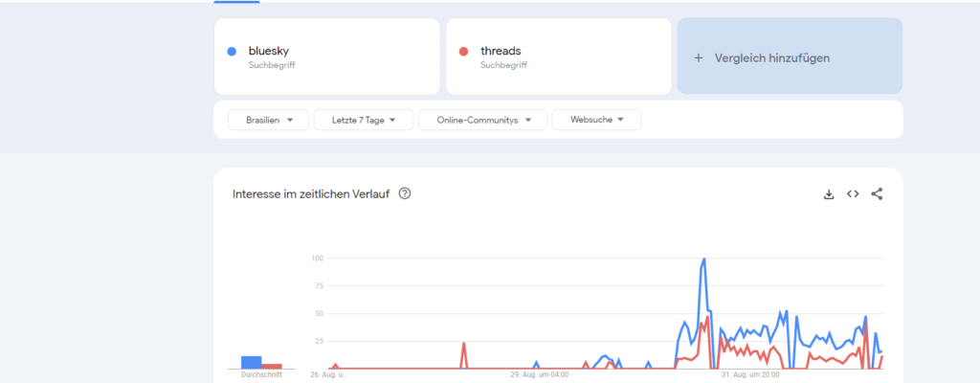Download the interest-over-time chart as CSV
Image resolution: width=980 pixels, height=383 pixels.
(829, 194)
